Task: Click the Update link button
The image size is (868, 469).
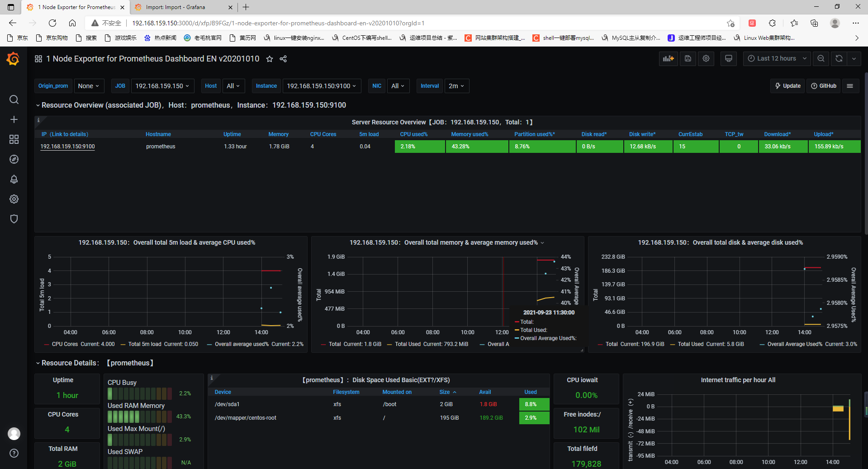Action: (787, 86)
